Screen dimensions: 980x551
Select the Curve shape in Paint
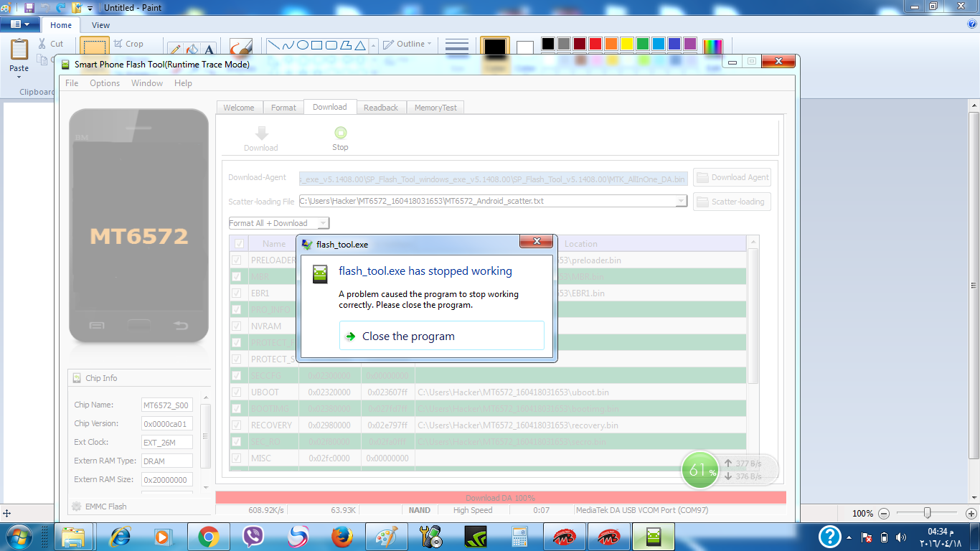(288, 44)
